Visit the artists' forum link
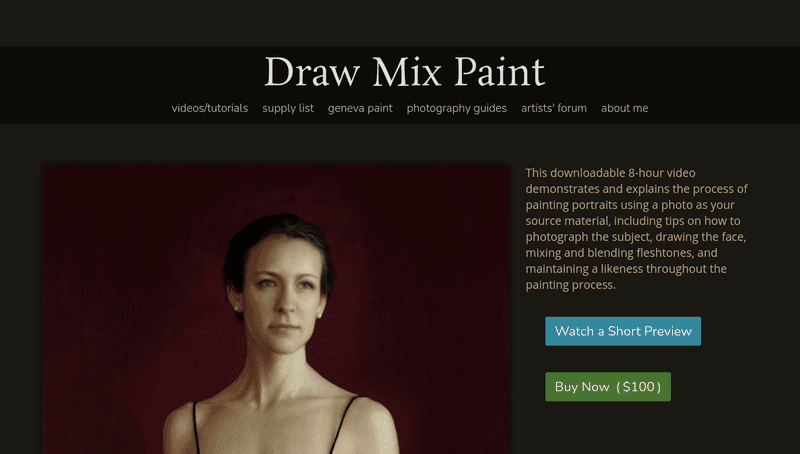The width and height of the screenshot is (800, 454). [x=554, y=108]
